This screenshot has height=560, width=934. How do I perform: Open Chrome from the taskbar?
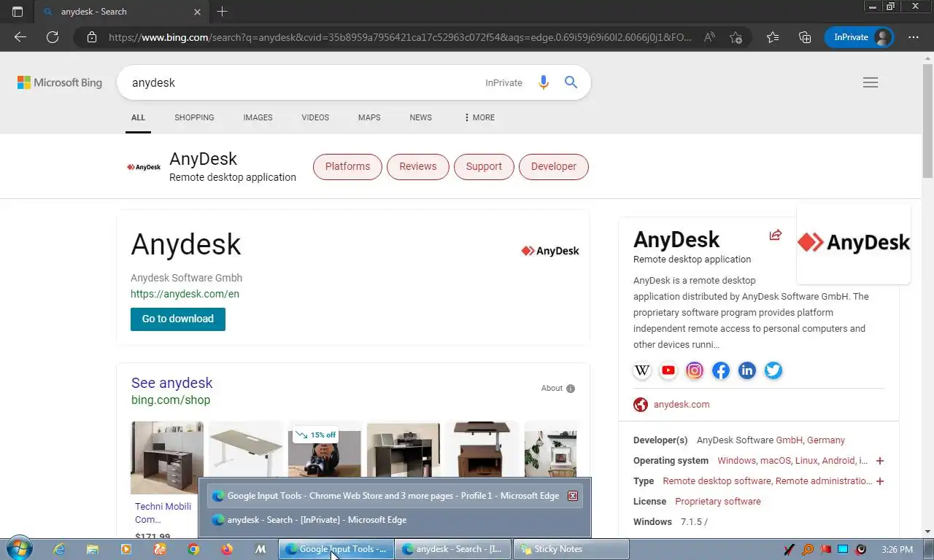193,549
